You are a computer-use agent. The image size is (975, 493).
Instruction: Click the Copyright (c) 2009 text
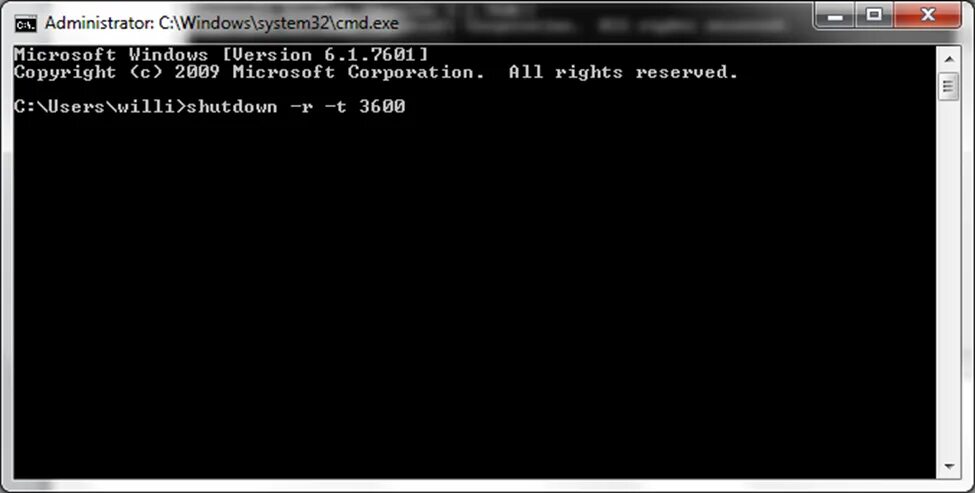click(117, 72)
